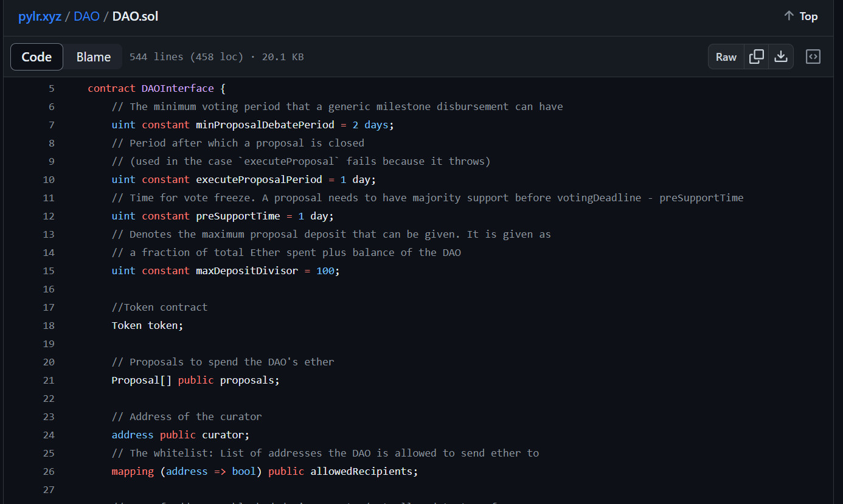Open the Raw file view
This screenshot has height=504, width=843.
point(726,57)
